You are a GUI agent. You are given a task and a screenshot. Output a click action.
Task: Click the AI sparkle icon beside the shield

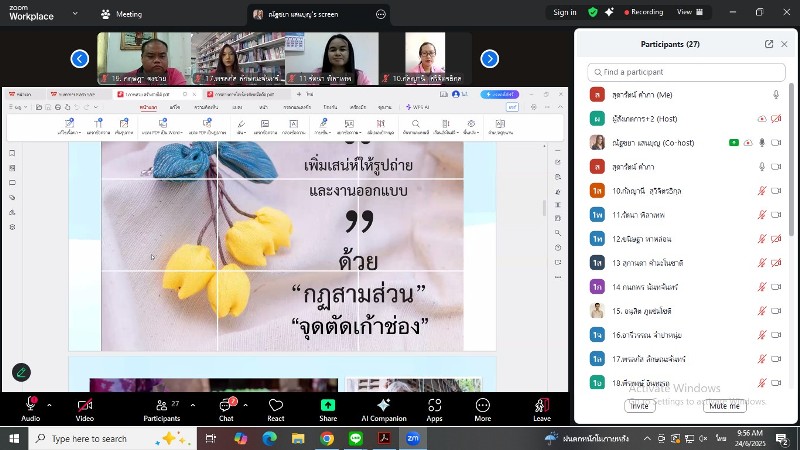(x=609, y=12)
